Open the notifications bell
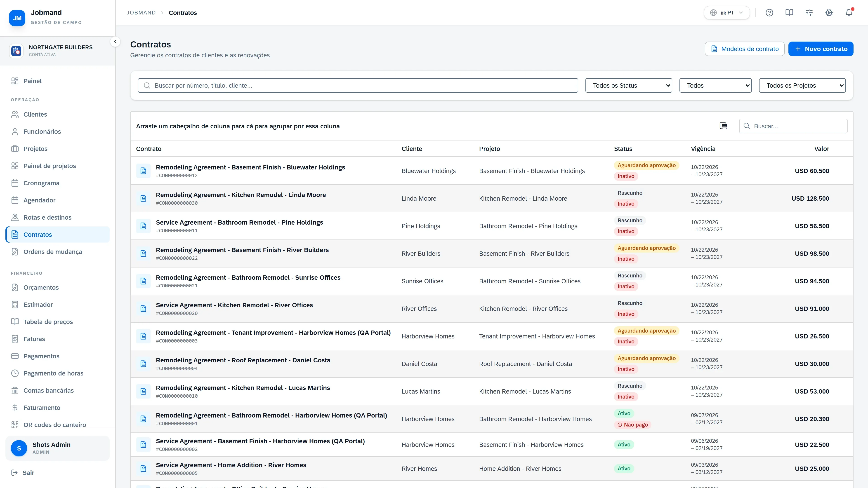Screen dimensions: 868x488 click(x=849, y=12)
